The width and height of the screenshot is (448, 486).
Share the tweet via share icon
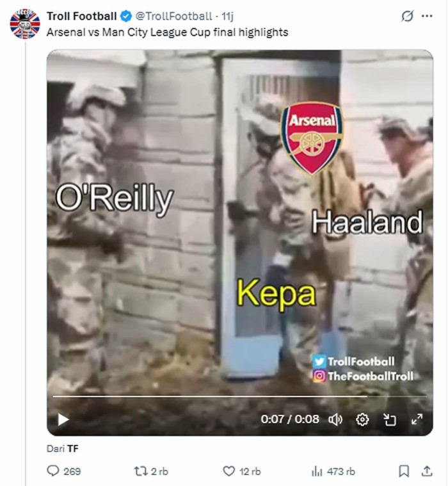point(427,471)
